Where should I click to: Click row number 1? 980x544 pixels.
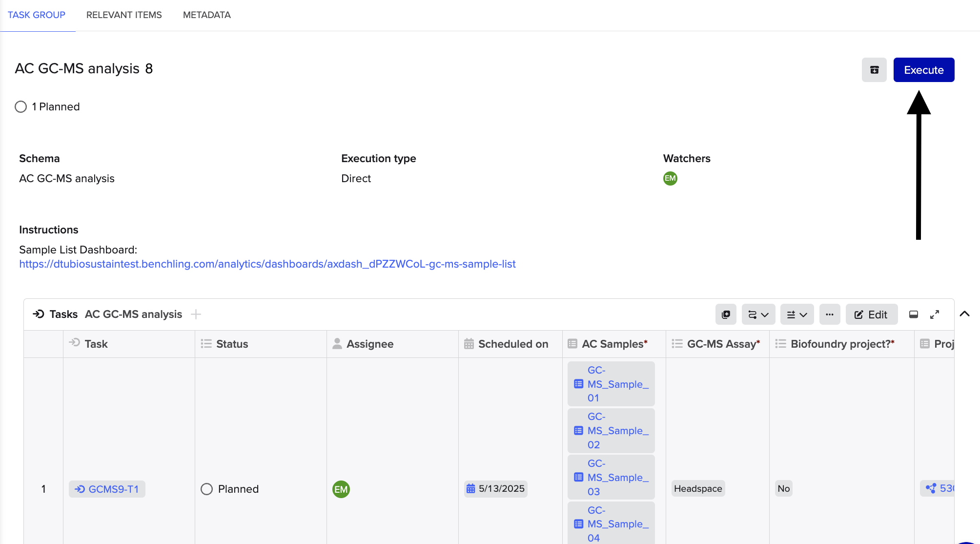(43, 489)
